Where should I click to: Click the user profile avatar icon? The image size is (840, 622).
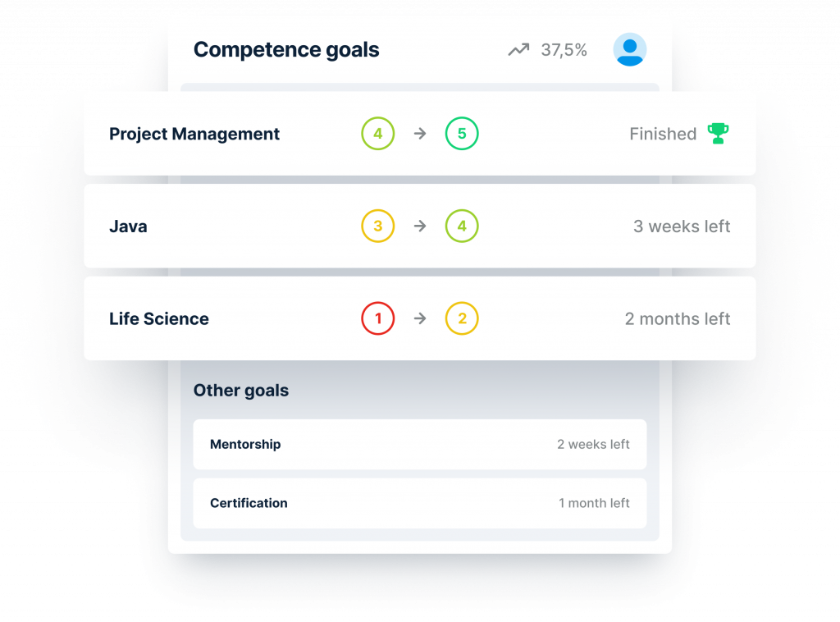629,50
